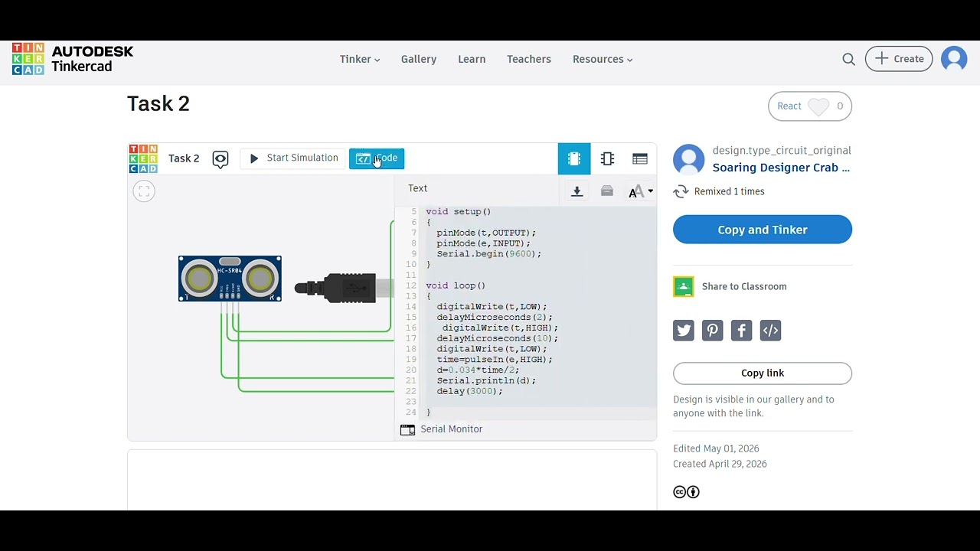Share design on Facebook
980x551 pixels.
[741, 331]
